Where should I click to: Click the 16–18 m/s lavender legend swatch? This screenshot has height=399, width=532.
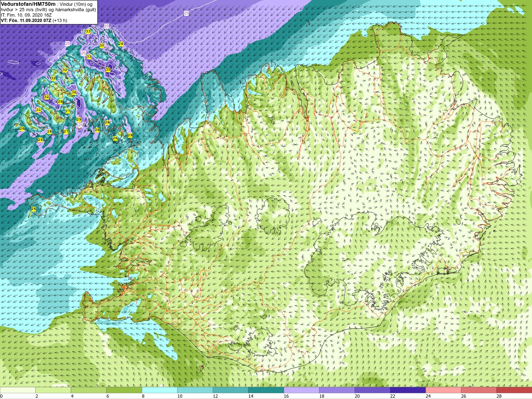coord(301,390)
